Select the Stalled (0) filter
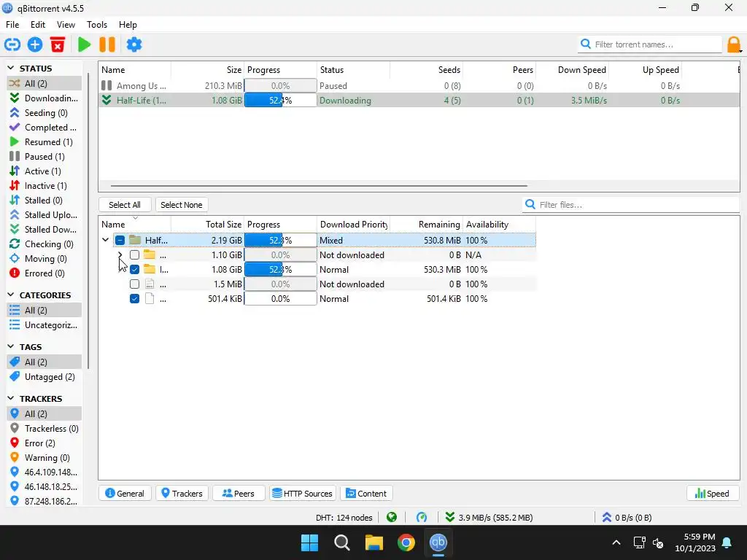 [44, 201]
